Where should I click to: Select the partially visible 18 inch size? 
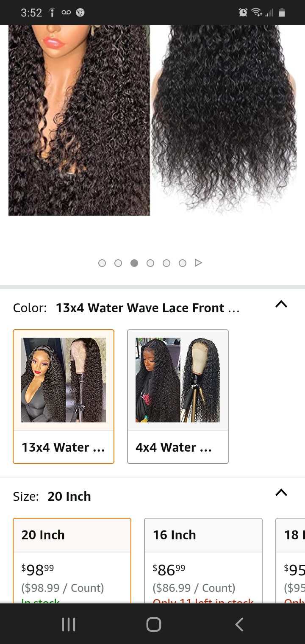[291, 560]
